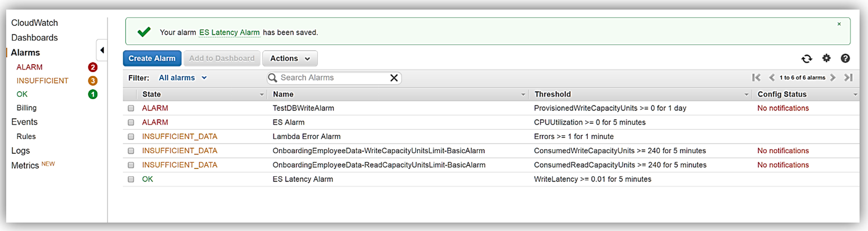Open the settings gear icon

[826, 58]
